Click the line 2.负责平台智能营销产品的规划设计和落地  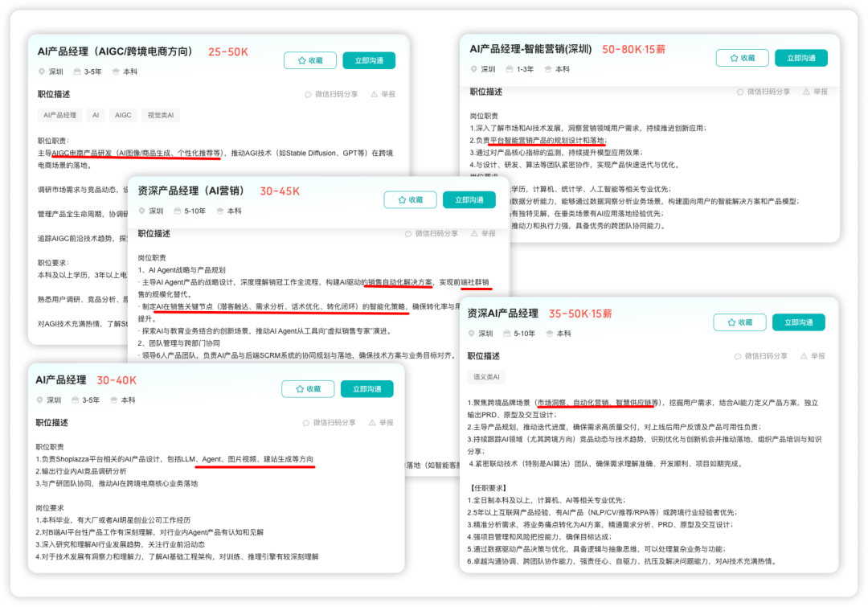tap(538, 140)
